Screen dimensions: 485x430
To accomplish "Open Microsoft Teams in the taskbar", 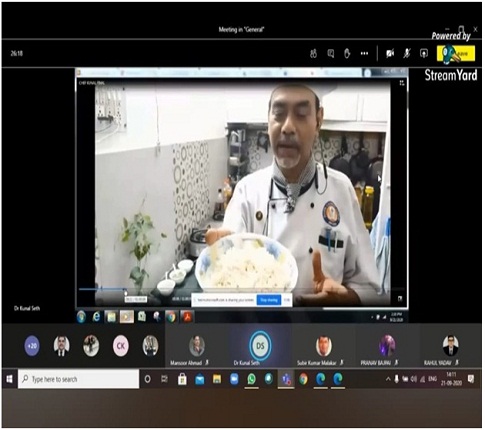I will (286, 379).
